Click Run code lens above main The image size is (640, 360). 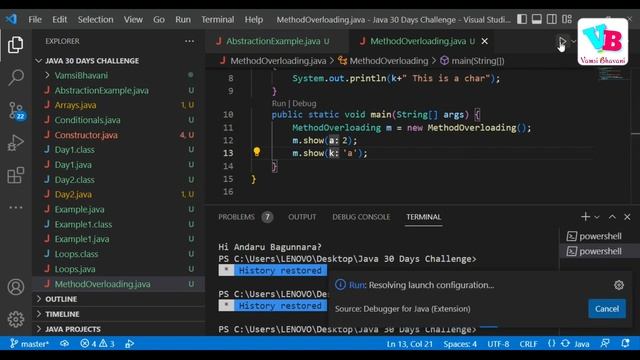pos(279,104)
